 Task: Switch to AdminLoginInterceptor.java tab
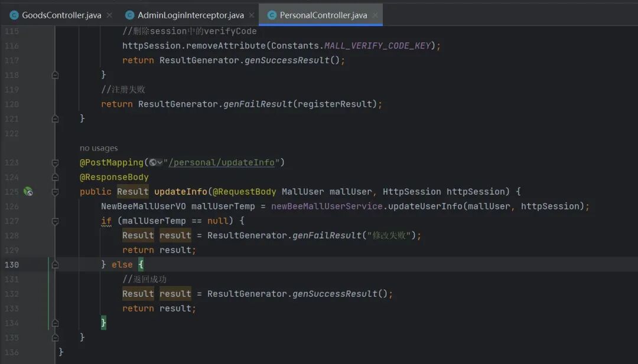[190, 15]
